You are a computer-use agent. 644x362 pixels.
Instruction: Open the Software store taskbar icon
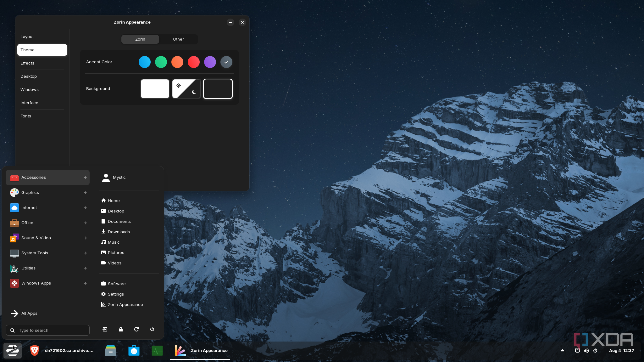[134, 350]
